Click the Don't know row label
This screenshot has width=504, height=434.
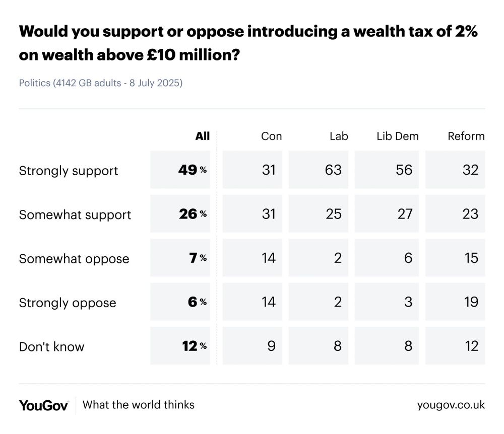(52, 347)
